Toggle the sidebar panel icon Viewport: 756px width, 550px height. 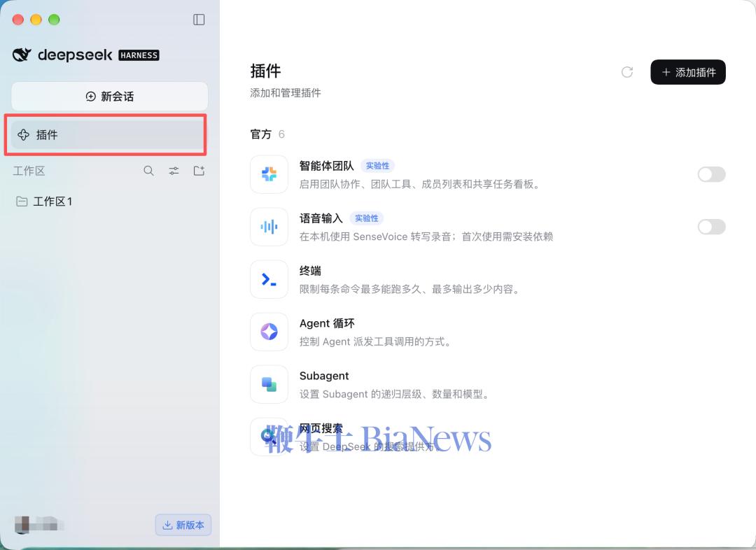(x=199, y=20)
